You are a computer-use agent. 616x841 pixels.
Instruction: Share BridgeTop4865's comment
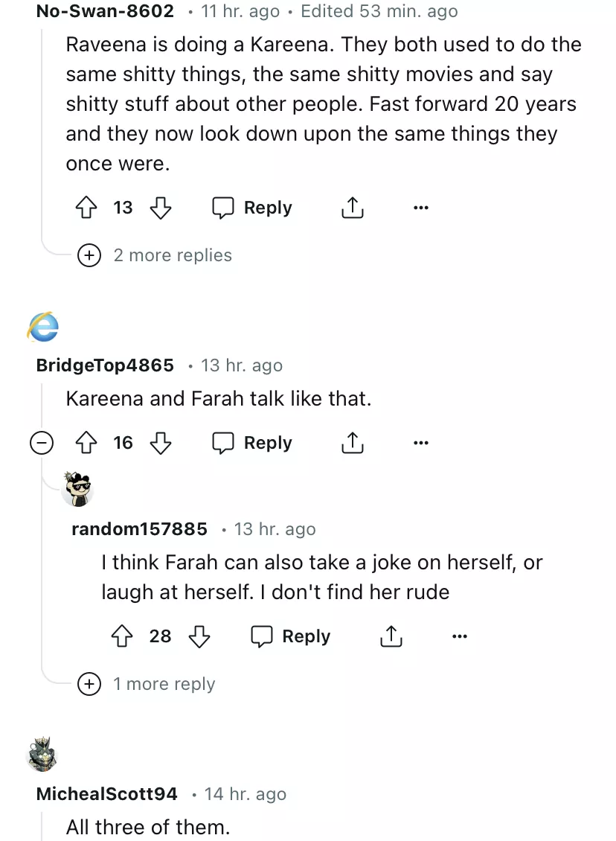point(352,444)
